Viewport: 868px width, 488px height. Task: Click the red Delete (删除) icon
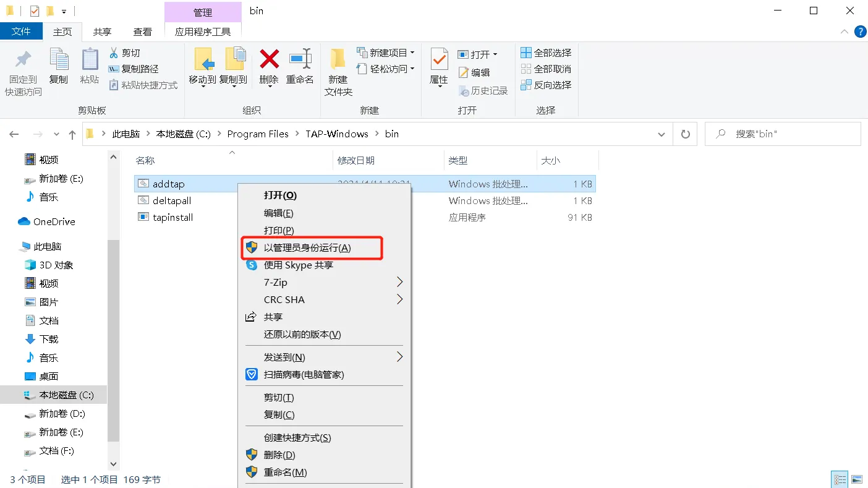pyautogui.click(x=268, y=68)
